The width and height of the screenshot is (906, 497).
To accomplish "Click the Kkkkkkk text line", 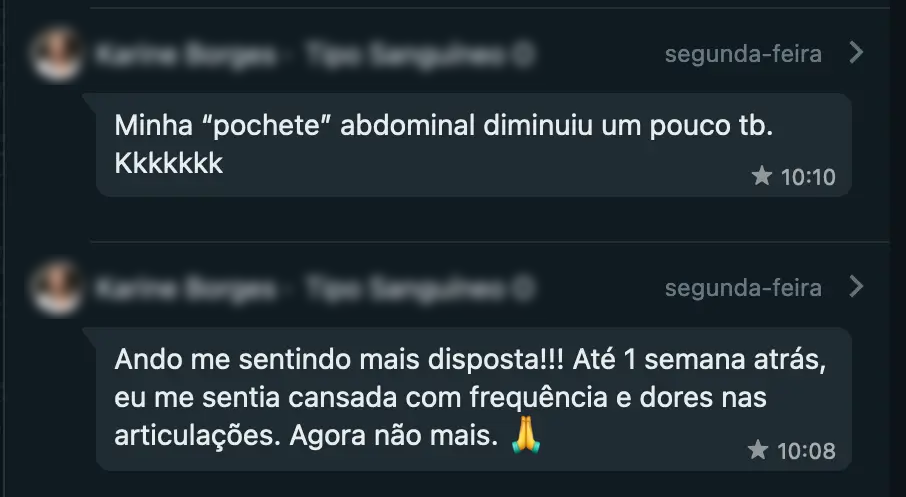I will click(169, 164).
